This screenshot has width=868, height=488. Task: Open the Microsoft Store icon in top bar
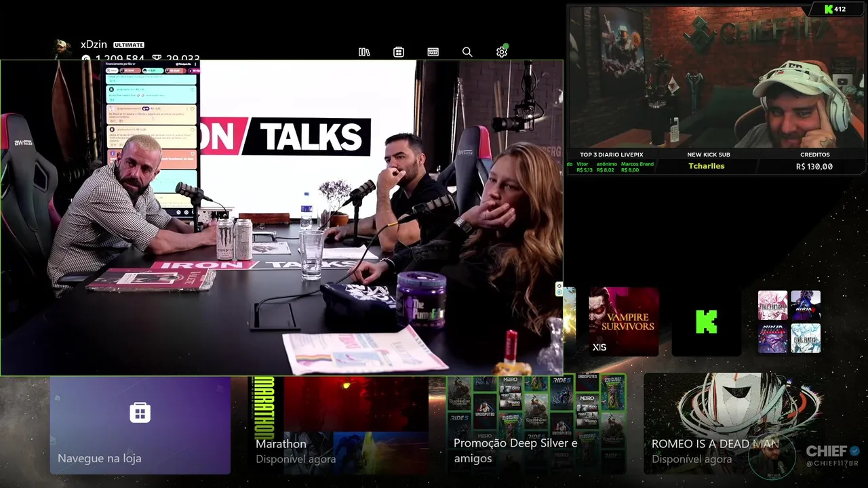[399, 52]
